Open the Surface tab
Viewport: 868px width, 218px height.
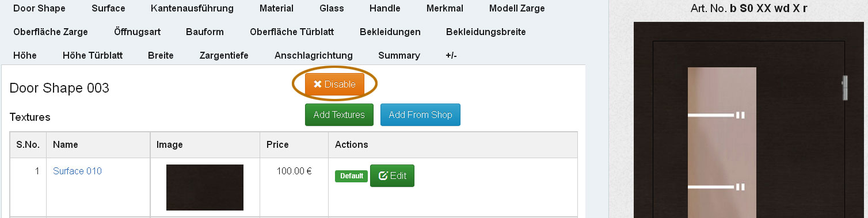pyautogui.click(x=108, y=9)
